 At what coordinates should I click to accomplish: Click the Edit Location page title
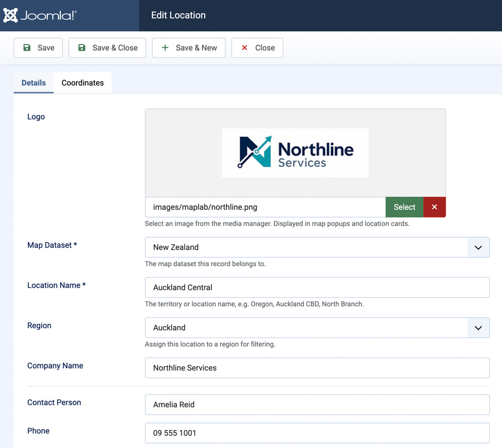(178, 15)
